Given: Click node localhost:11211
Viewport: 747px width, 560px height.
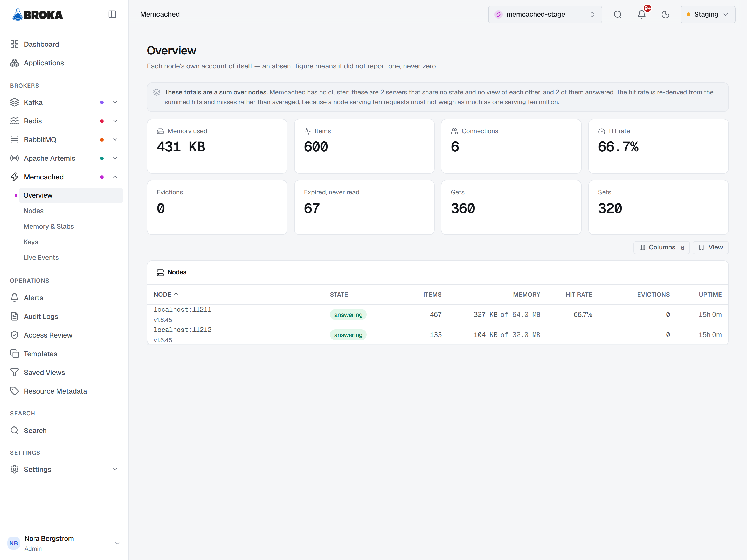Looking at the screenshot, I should [182, 310].
